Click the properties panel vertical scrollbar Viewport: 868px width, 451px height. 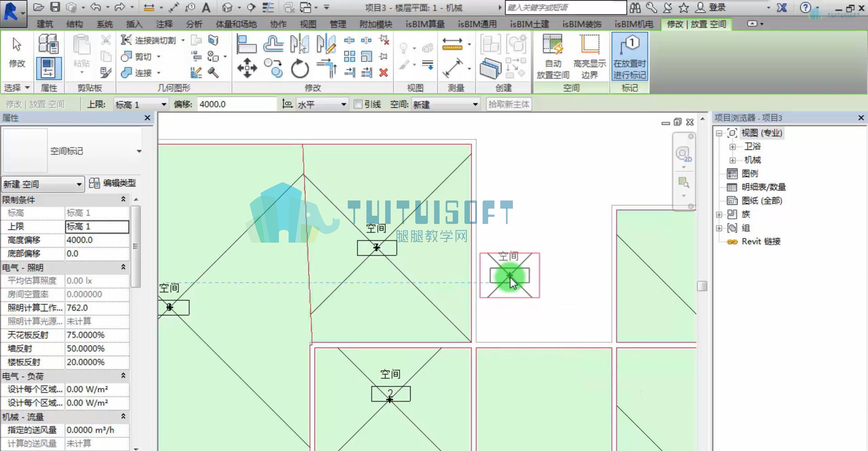[135, 247]
